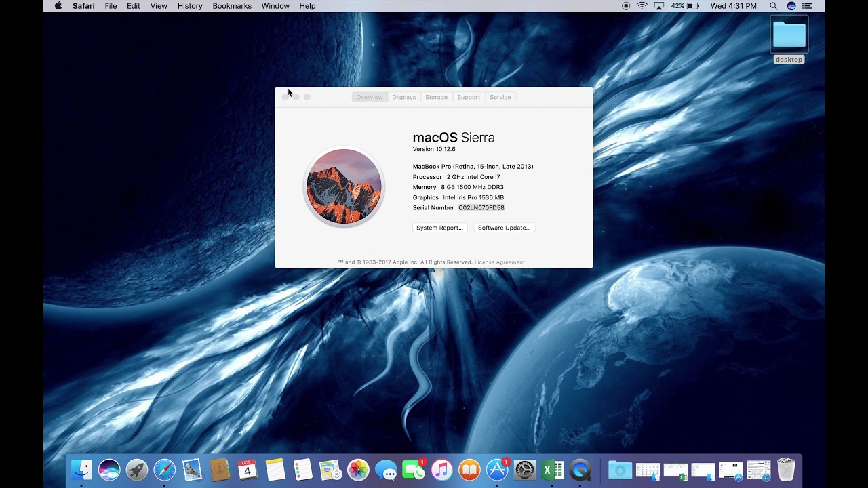Screen dimensions: 868x488
Task: Open System Preferences gear in Dock
Action: pyautogui.click(x=525, y=470)
